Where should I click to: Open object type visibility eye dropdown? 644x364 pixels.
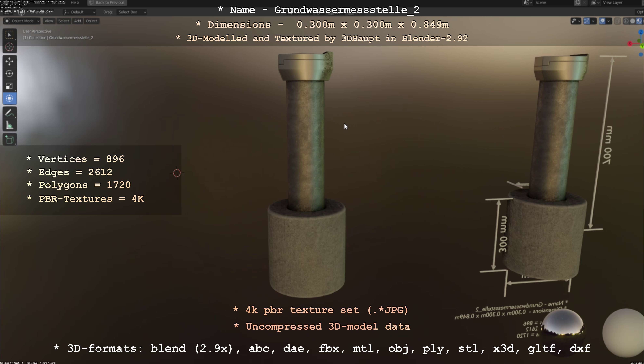click(x=576, y=21)
